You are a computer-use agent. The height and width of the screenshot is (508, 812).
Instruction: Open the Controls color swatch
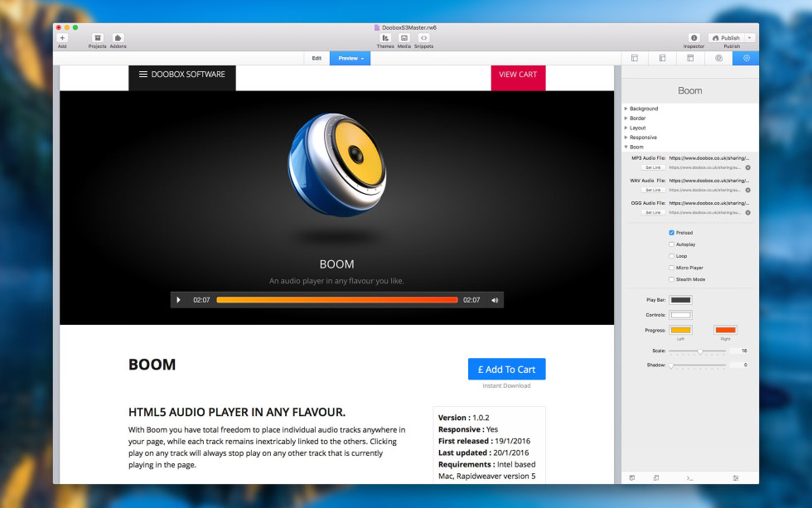pyautogui.click(x=680, y=315)
